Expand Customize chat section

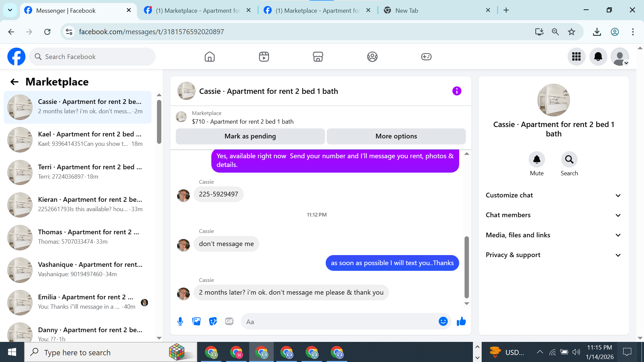[x=553, y=195]
